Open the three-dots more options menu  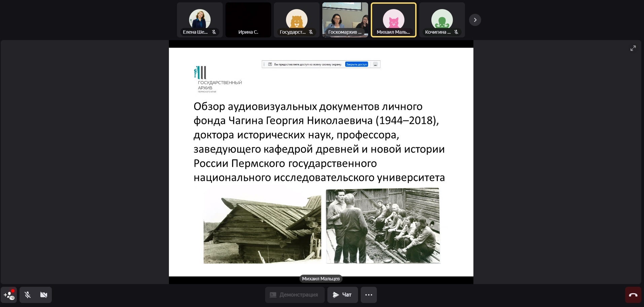(x=368, y=295)
